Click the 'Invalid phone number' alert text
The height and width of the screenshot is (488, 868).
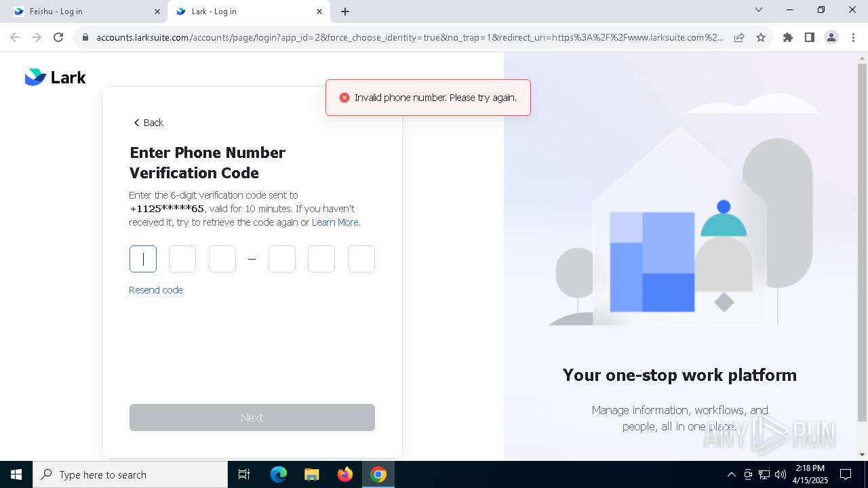(435, 98)
